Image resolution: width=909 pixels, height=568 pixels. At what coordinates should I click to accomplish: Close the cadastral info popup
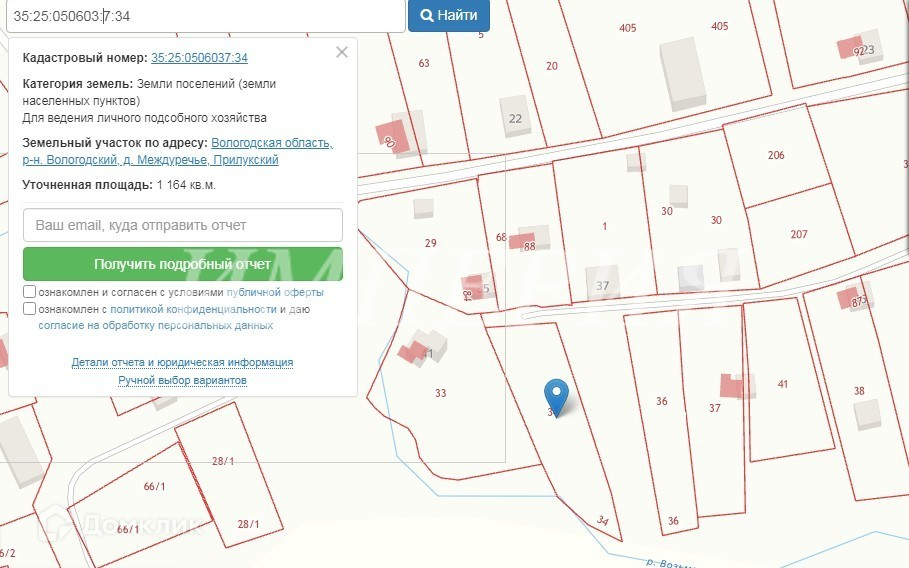(342, 52)
